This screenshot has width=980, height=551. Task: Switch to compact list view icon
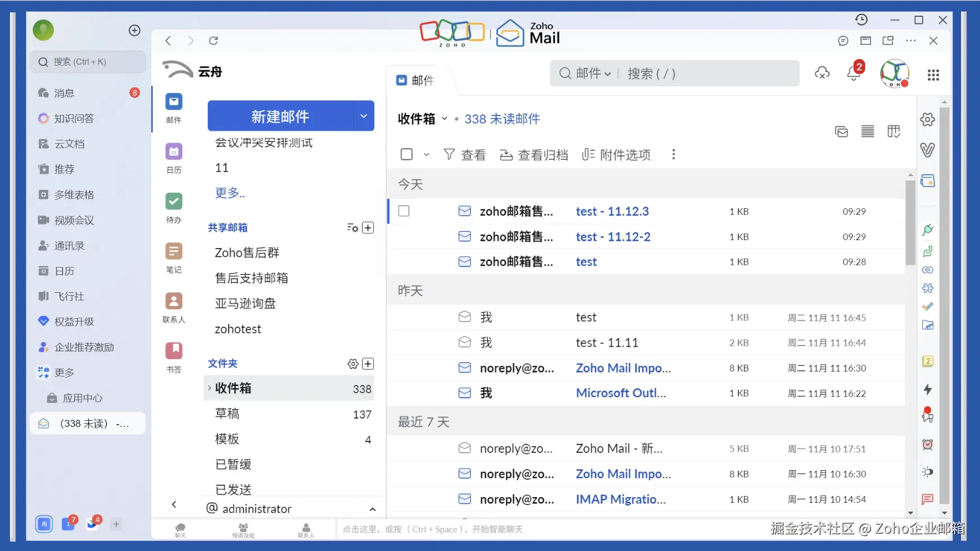(868, 131)
